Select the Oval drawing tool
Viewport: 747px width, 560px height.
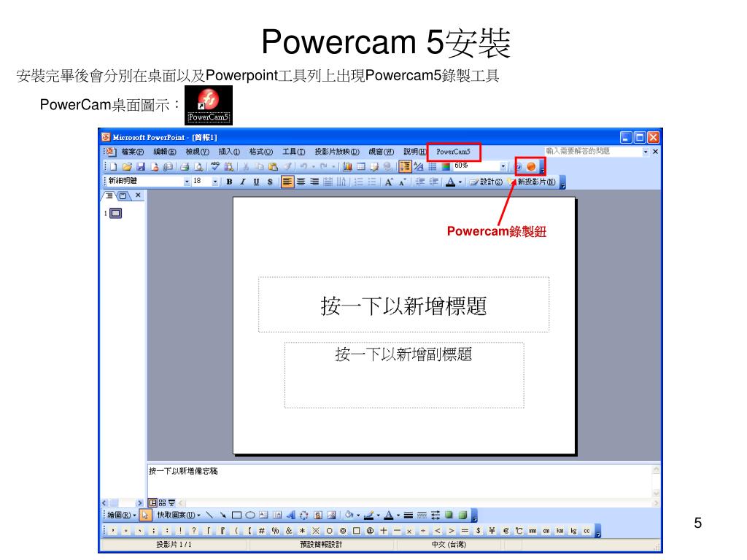tap(250, 516)
